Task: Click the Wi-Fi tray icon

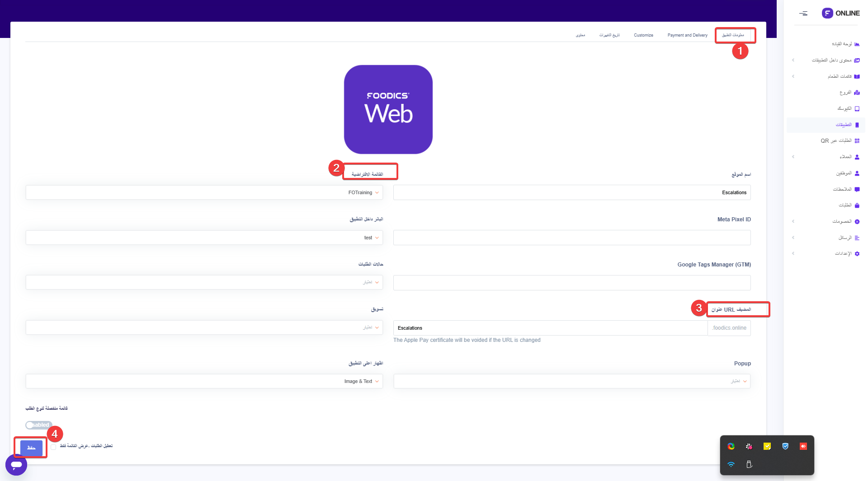Action: [x=731, y=464]
